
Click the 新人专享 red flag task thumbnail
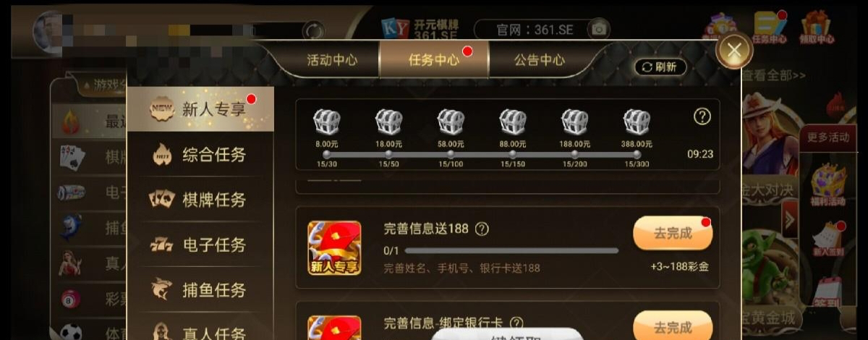pyautogui.click(x=334, y=248)
